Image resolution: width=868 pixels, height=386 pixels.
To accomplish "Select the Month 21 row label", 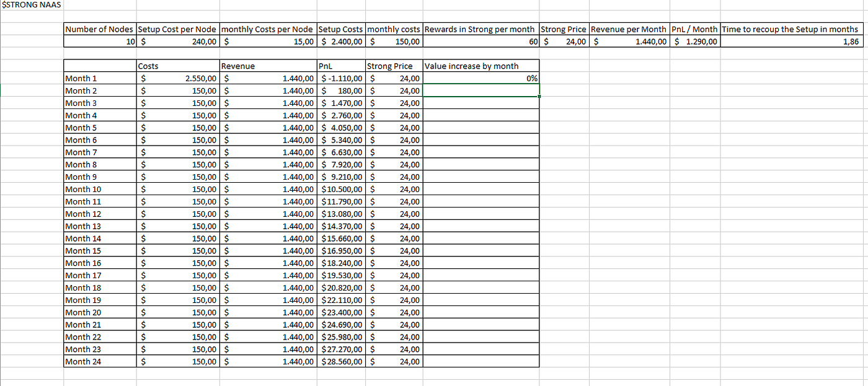I will [x=100, y=324].
